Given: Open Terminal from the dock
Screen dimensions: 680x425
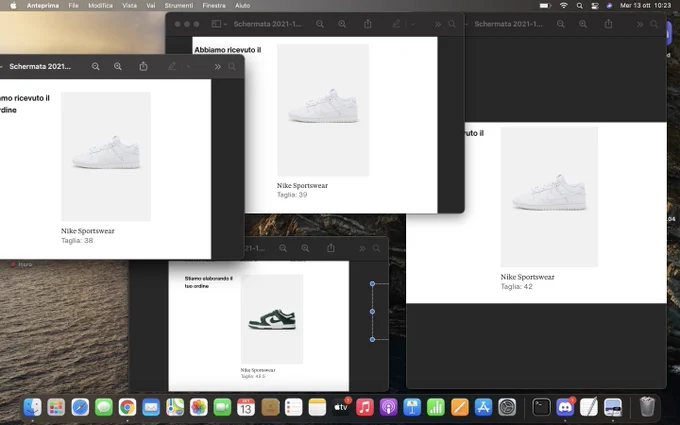Looking at the screenshot, I should (x=542, y=407).
